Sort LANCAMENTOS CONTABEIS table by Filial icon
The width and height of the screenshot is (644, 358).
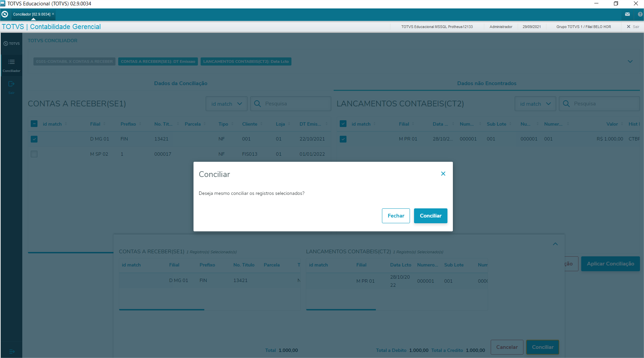click(413, 124)
